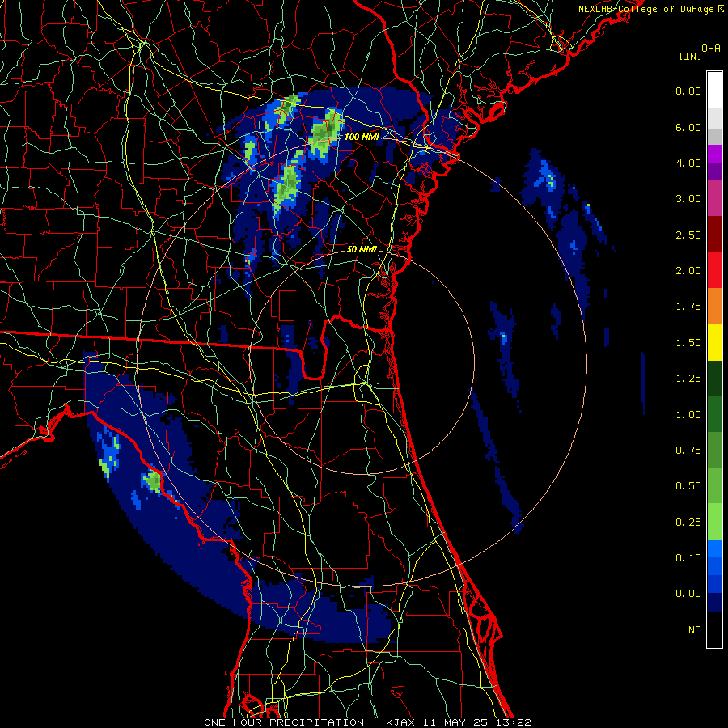The height and width of the screenshot is (728, 728).
Task: Click the 0.75 legend value
Action: pyautogui.click(x=688, y=451)
